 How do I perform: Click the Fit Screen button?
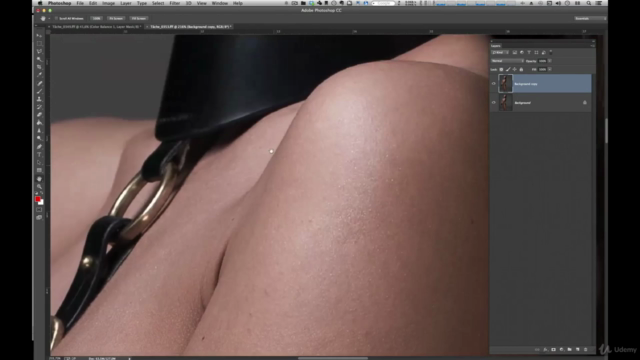pos(116,18)
